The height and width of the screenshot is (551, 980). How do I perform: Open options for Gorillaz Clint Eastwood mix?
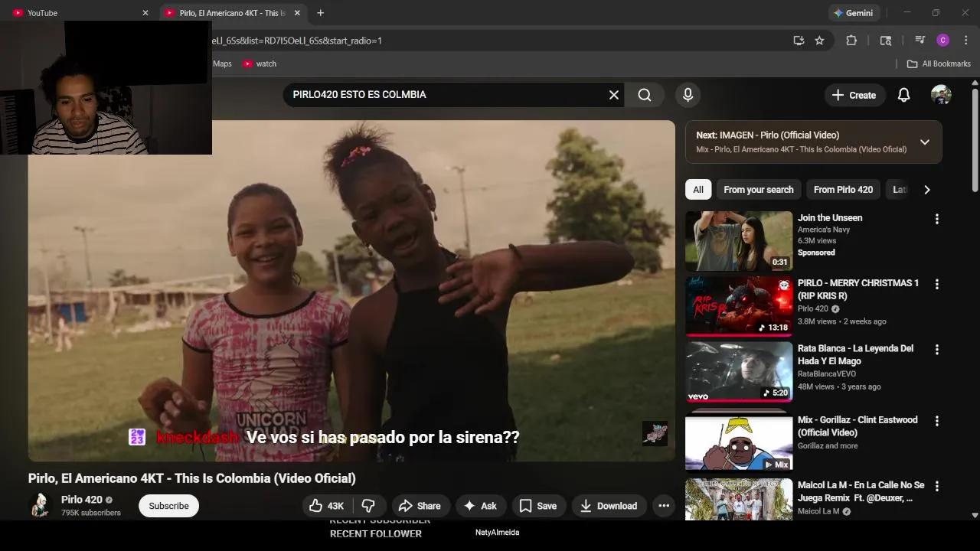point(936,421)
